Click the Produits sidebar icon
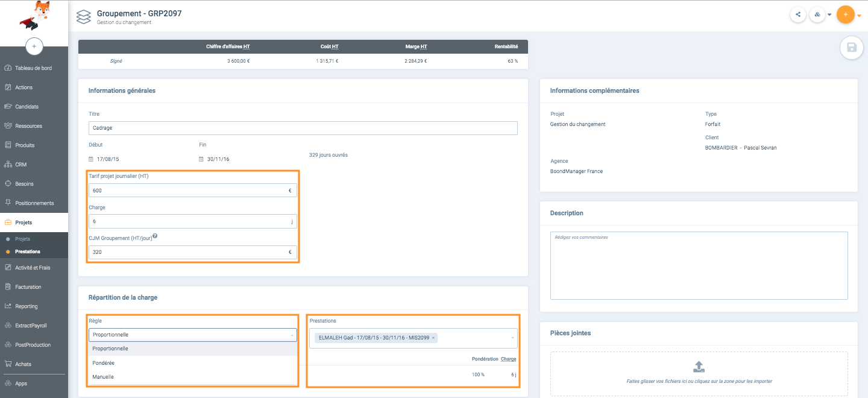The height and width of the screenshot is (398, 868). click(8, 145)
